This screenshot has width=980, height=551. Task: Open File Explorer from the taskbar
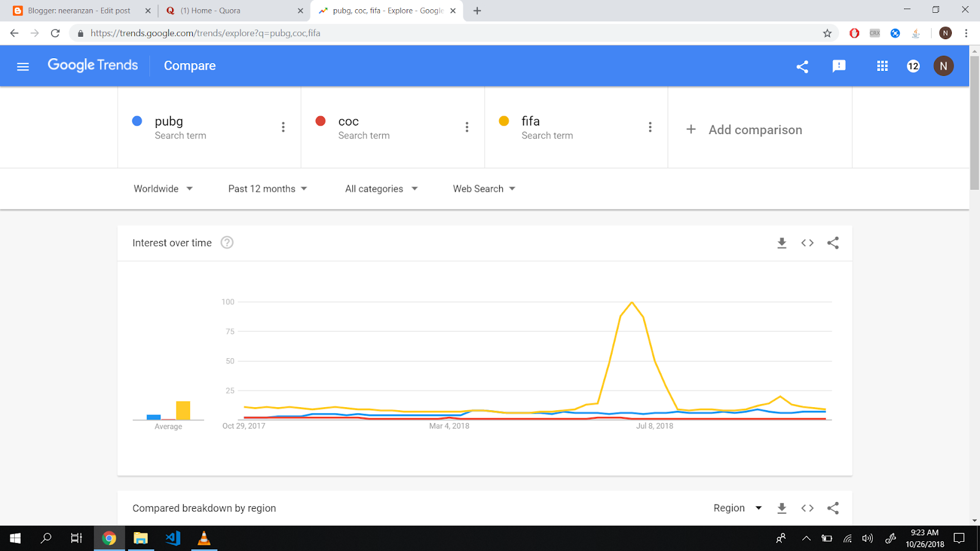[141, 538]
